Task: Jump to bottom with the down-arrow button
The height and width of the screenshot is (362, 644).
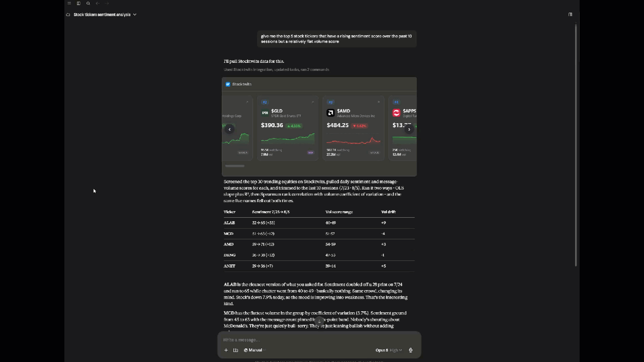Action: (319, 321)
